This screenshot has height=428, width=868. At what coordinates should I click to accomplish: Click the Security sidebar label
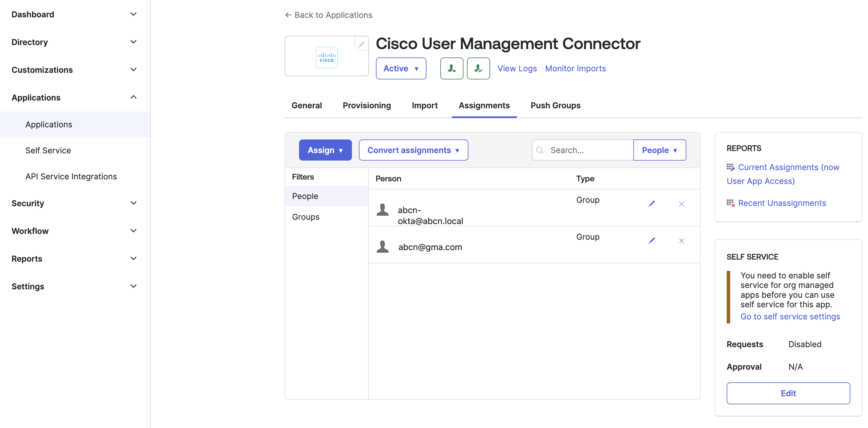point(28,203)
